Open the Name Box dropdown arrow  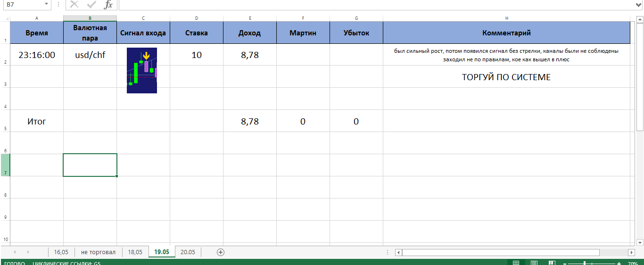tap(46, 4)
